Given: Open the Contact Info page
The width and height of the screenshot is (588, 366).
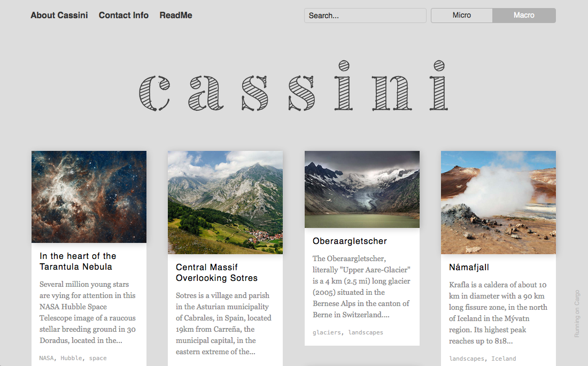Looking at the screenshot, I should click(123, 16).
